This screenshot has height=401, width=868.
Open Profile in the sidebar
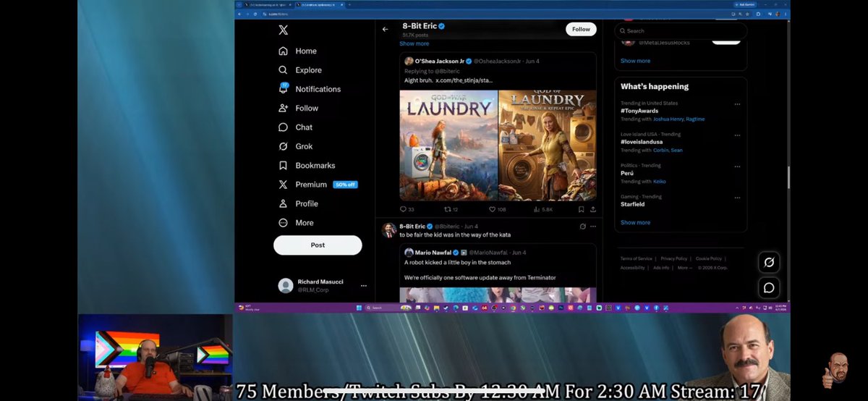[299, 203]
